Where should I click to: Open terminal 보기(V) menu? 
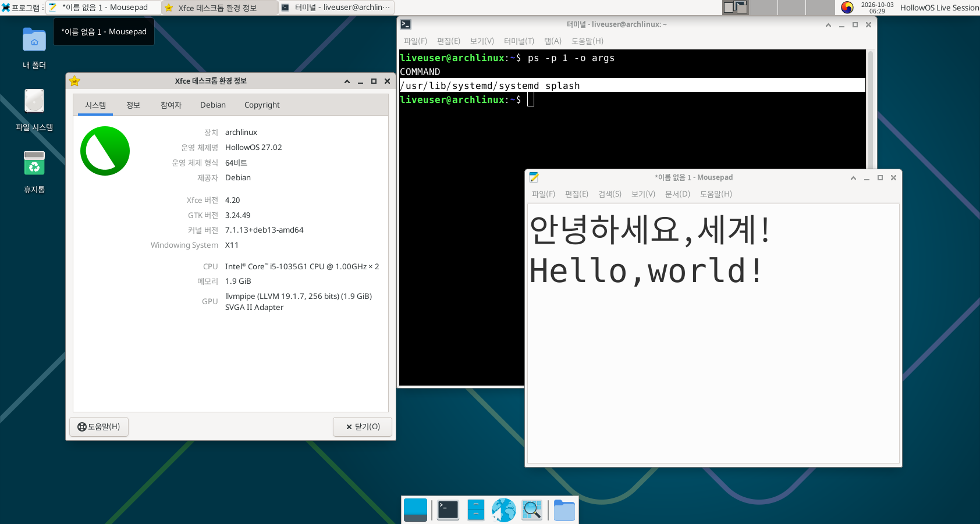(x=482, y=41)
